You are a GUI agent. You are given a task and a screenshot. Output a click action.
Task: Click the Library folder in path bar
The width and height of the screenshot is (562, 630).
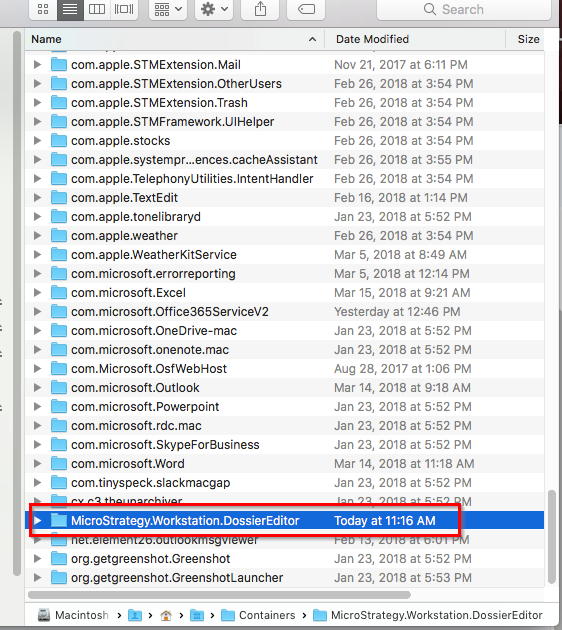coord(197,615)
